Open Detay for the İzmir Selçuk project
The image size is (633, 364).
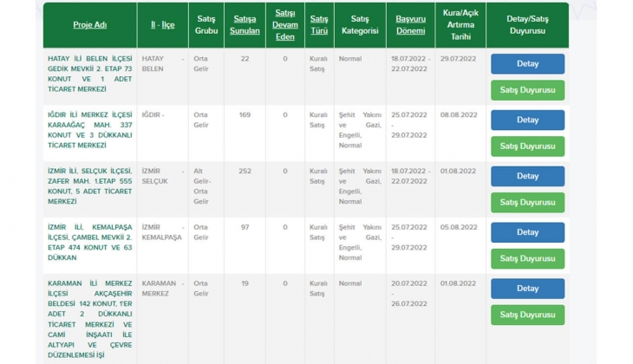pos(527,176)
